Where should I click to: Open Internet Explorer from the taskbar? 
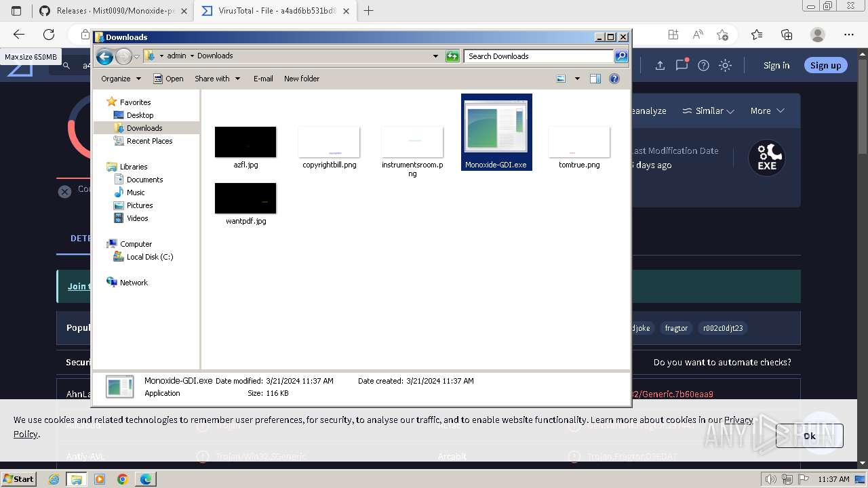(x=54, y=479)
